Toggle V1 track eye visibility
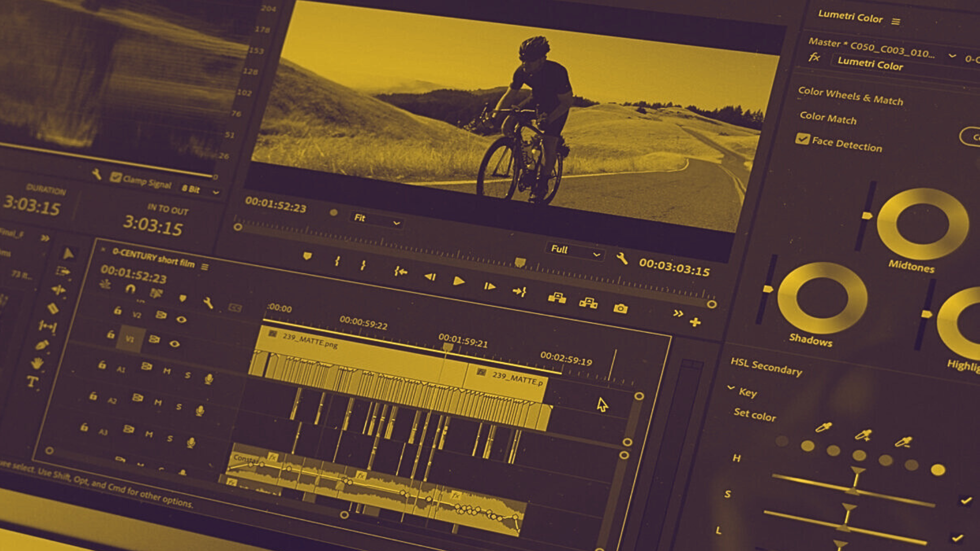 pyautogui.click(x=174, y=343)
